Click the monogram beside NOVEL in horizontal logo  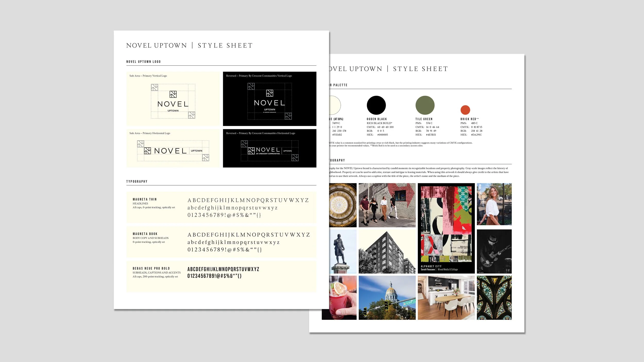click(x=147, y=151)
